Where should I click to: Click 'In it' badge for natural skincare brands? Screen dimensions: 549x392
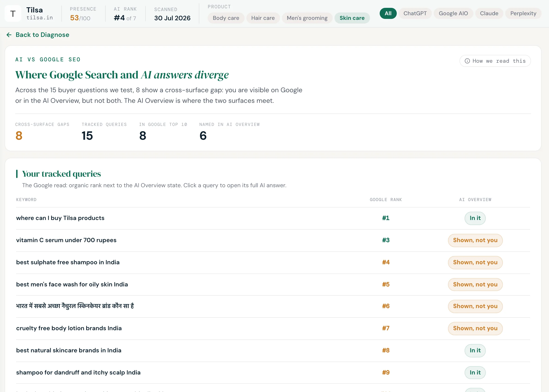(x=475, y=351)
